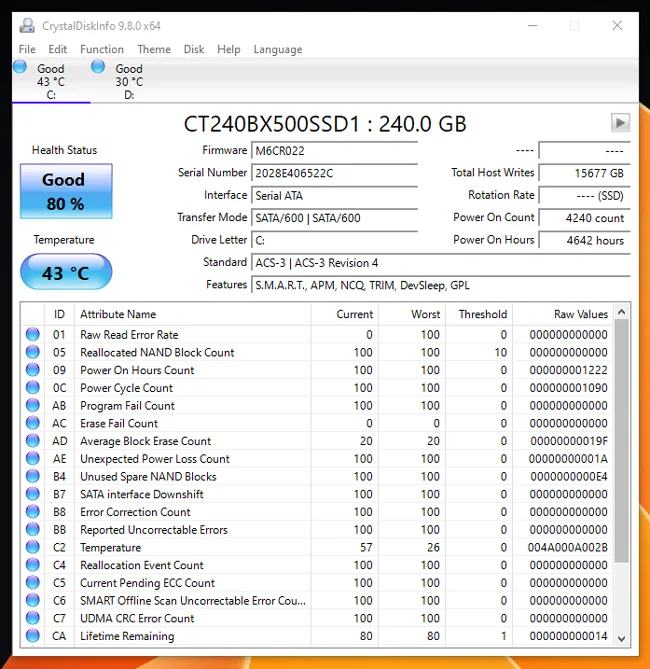Click raw value 0000000019F in Average Block Erase row
The image size is (650, 669).
coord(569,441)
